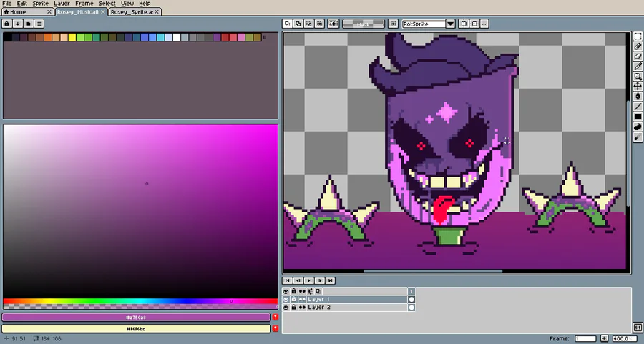
Task: Jump to the last frame
Action: pyautogui.click(x=330, y=281)
